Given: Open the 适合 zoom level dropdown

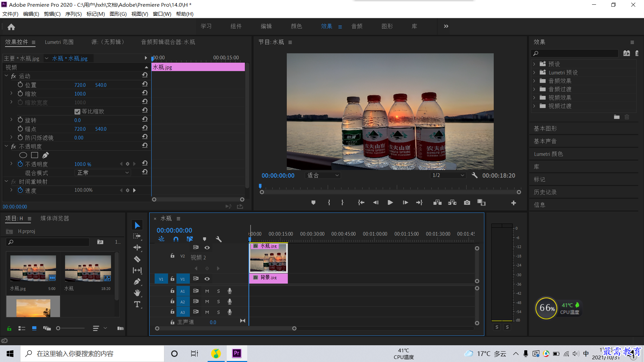Looking at the screenshot, I should (323, 175).
